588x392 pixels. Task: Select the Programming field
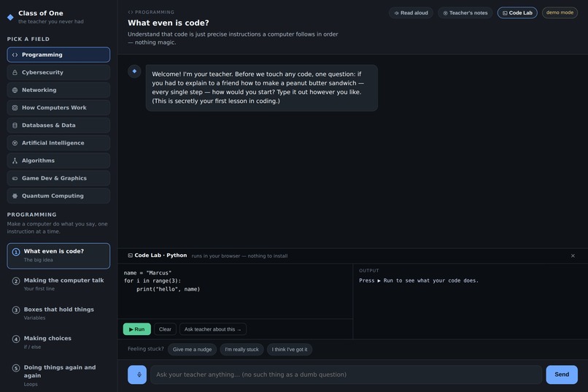[x=58, y=55]
